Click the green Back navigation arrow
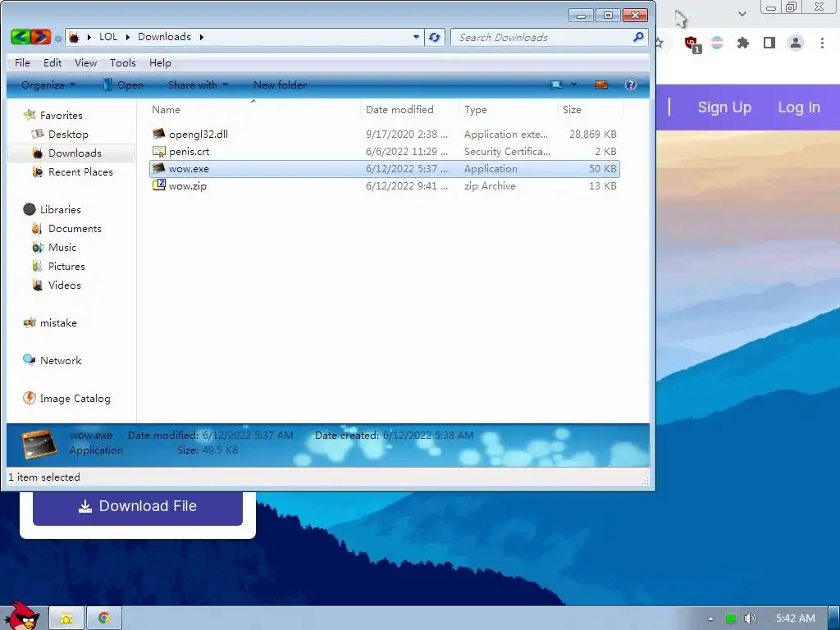Viewport: 840px width, 630px height. pos(21,37)
